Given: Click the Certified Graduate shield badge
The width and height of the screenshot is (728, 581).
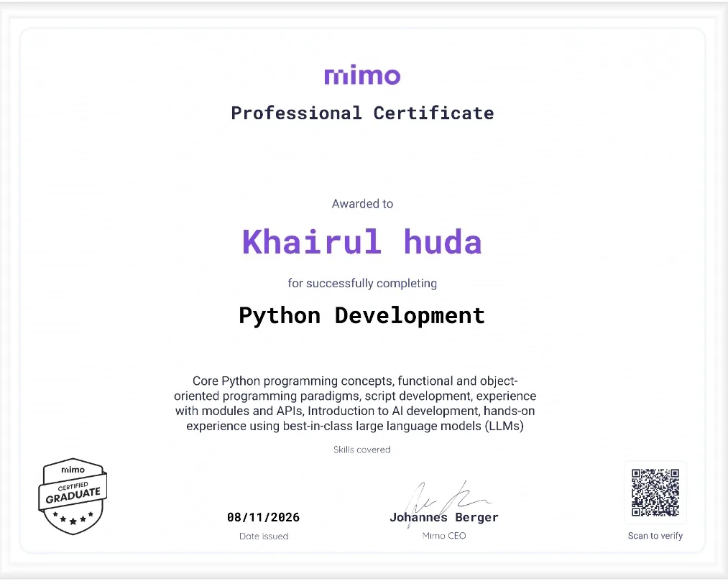Looking at the screenshot, I should (x=73, y=496).
